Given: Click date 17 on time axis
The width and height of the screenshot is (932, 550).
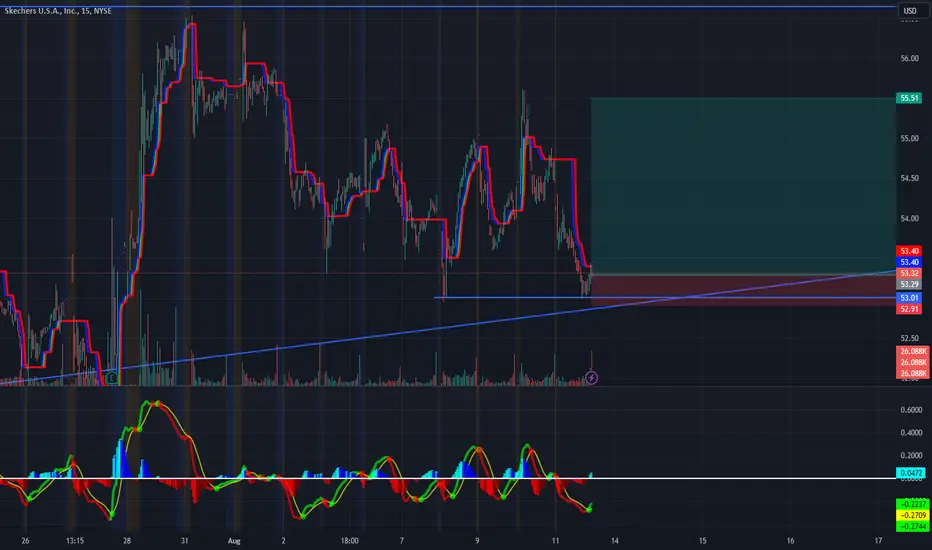Looking at the screenshot, I should pyautogui.click(x=879, y=541).
